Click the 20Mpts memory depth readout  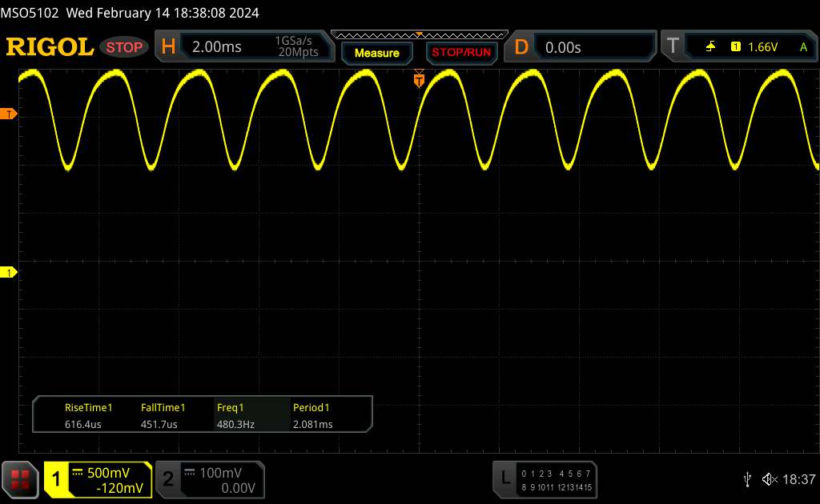pyautogui.click(x=298, y=52)
